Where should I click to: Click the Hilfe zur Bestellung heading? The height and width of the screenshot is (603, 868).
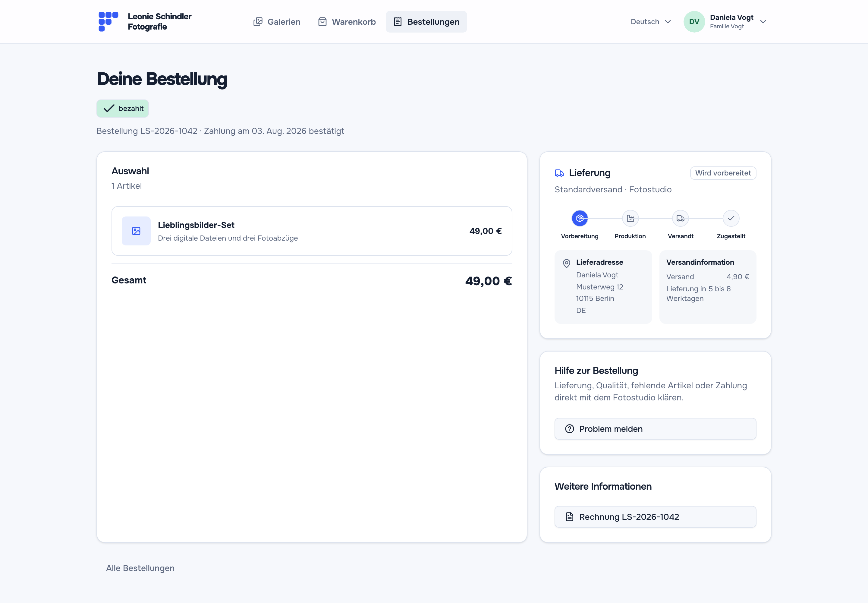(x=596, y=370)
